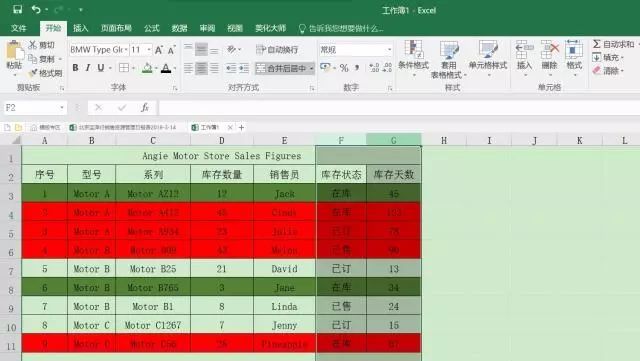
Task: Toggle Bold formatting
Action: [76, 68]
